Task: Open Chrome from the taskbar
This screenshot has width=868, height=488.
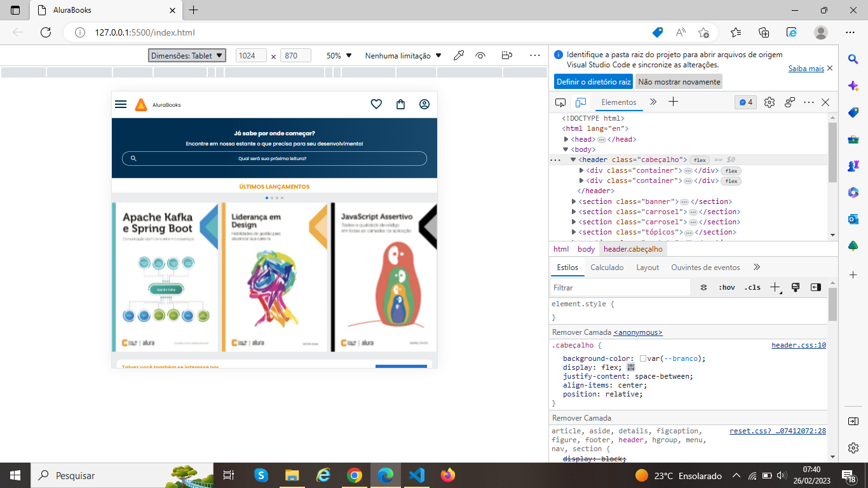Action: 355,475
